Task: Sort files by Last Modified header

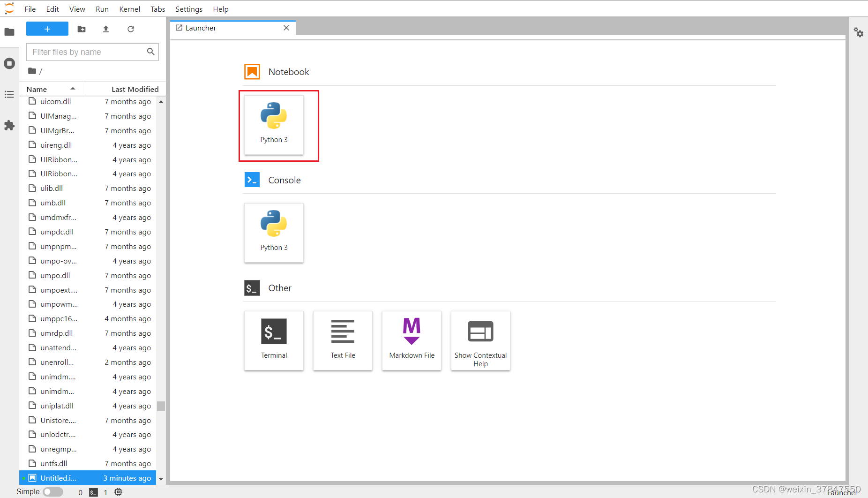Action: (x=126, y=89)
